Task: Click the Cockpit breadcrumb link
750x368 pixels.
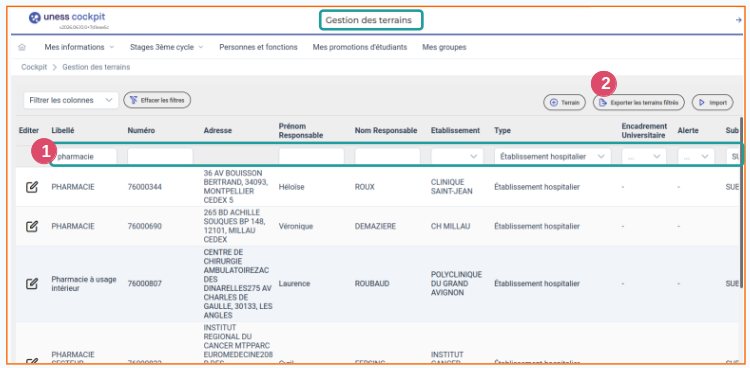Action: [34, 67]
